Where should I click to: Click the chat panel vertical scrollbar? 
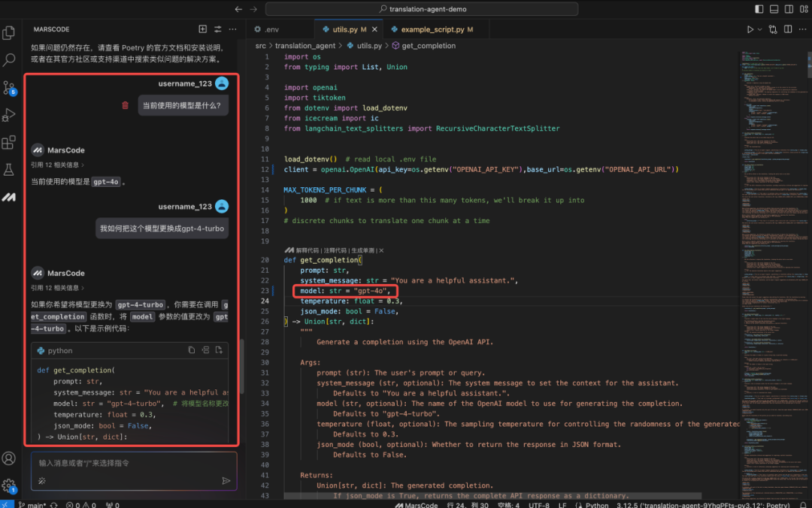click(x=241, y=366)
